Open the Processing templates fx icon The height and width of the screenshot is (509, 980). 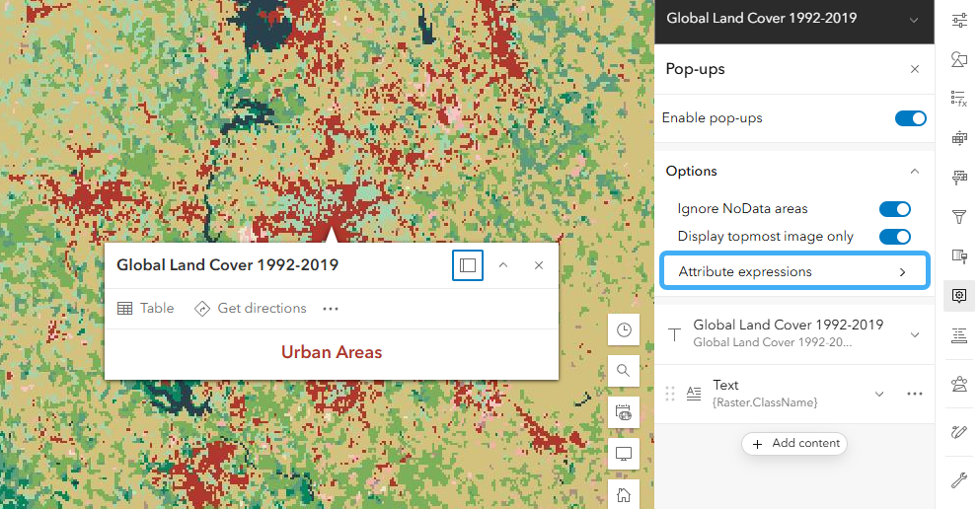point(959,99)
